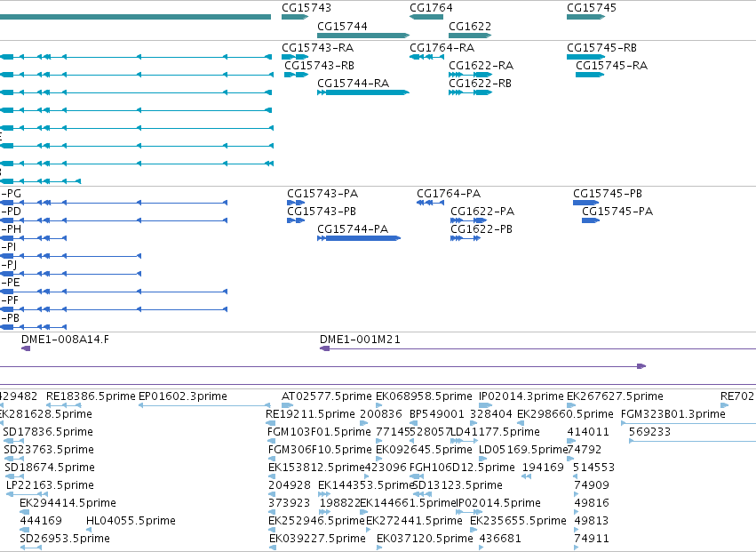This screenshot has height=552, width=756.
Task: Select EST label EK294414.5prime
Action: (x=68, y=503)
